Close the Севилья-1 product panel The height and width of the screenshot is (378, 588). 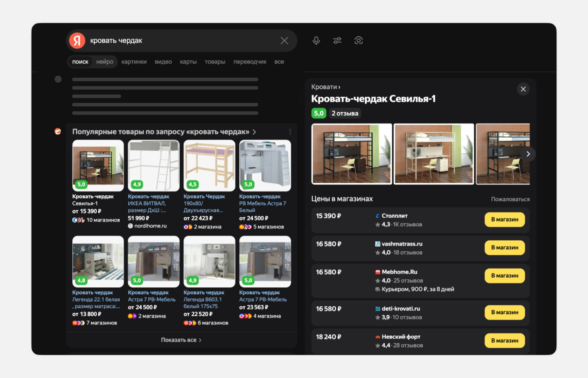523,89
